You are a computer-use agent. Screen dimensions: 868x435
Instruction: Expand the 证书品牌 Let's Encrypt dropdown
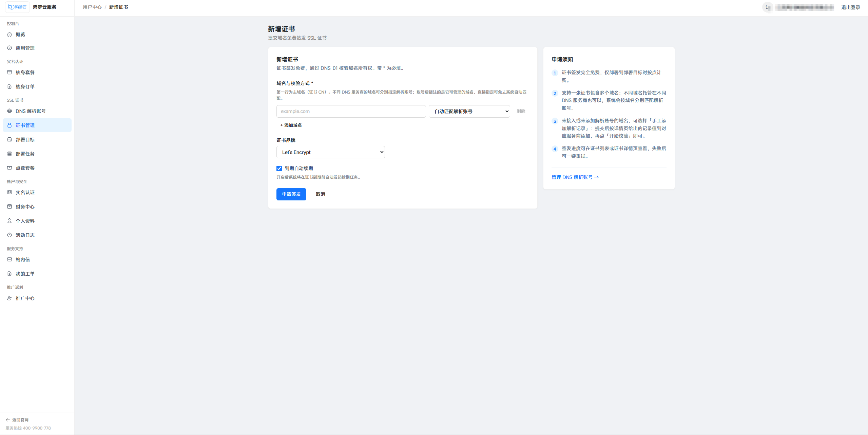click(x=330, y=152)
